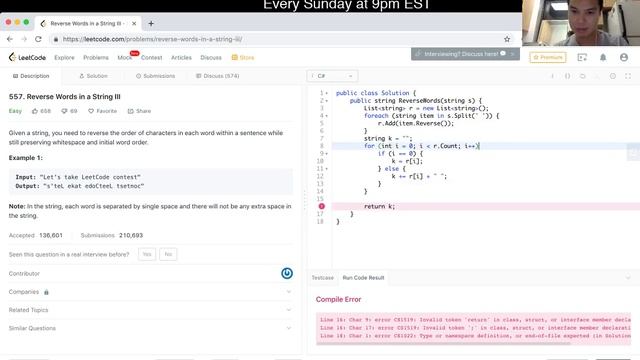Click the error output horizontal scrollbar
The width and height of the screenshot is (640, 360).
coord(443,344)
